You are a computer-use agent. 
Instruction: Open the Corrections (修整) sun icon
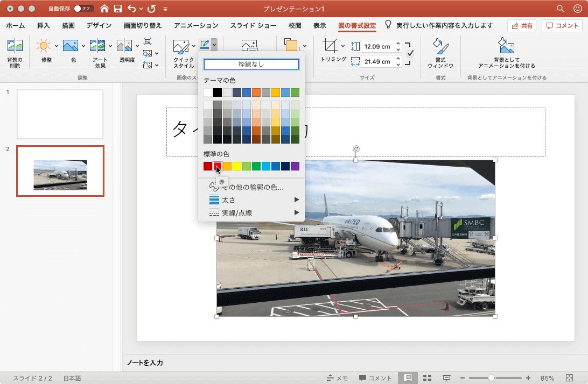pyautogui.click(x=44, y=46)
